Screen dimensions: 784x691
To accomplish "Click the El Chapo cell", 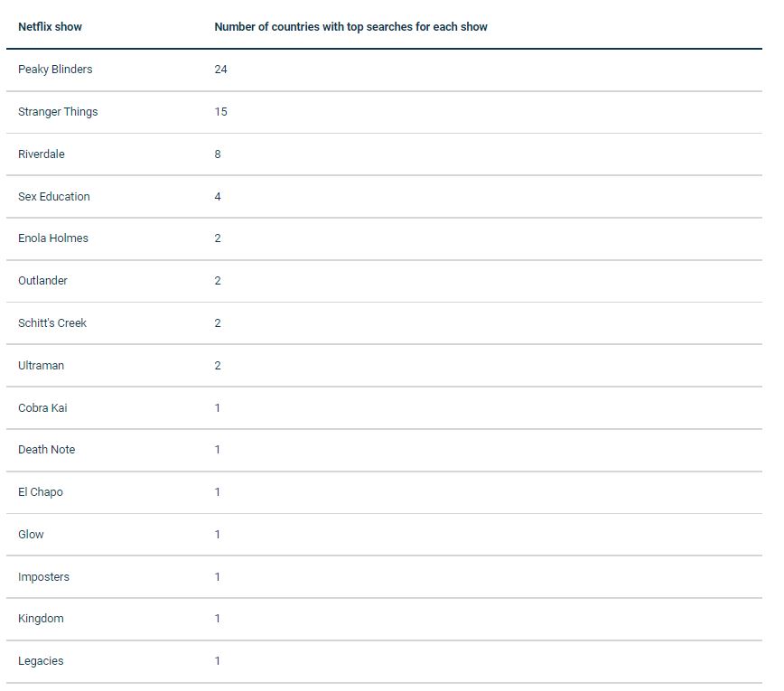I will click(41, 492).
